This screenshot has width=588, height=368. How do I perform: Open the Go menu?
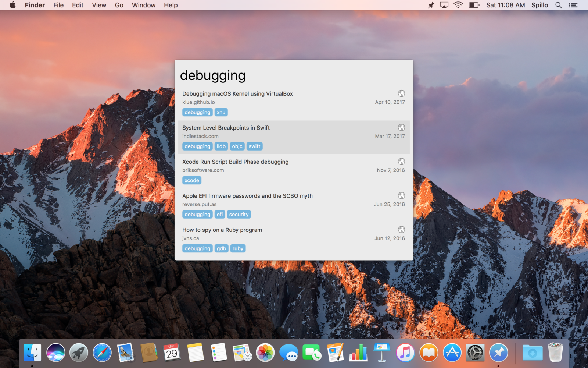point(119,5)
